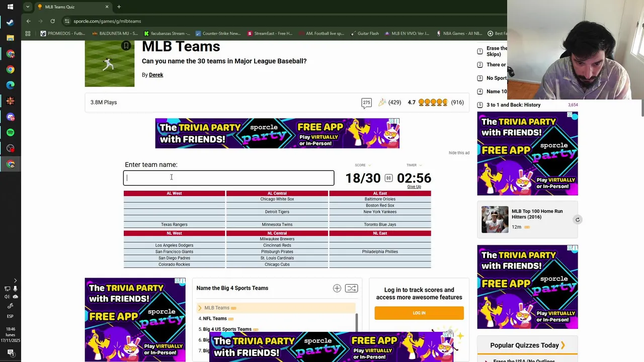The width and height of the screenshot is (644, 362).
Task: Open the PROMIEDOS bookmark
Action: [63, 34]
